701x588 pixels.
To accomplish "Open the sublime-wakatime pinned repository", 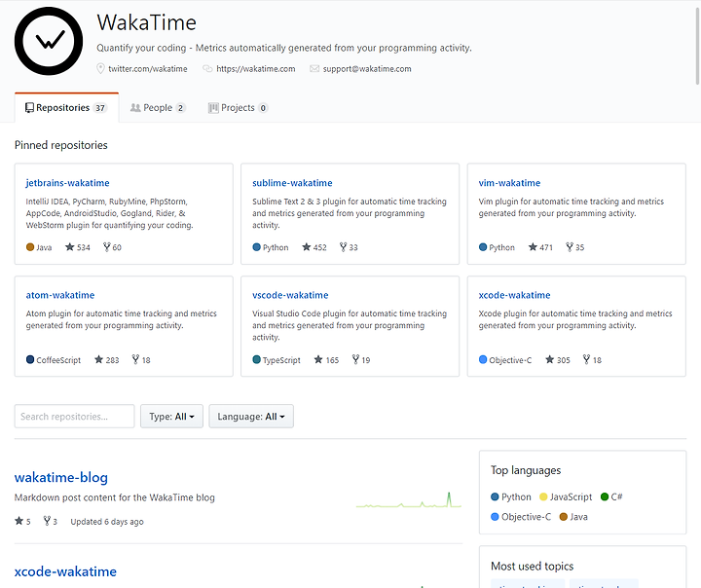I will [292, 183].
